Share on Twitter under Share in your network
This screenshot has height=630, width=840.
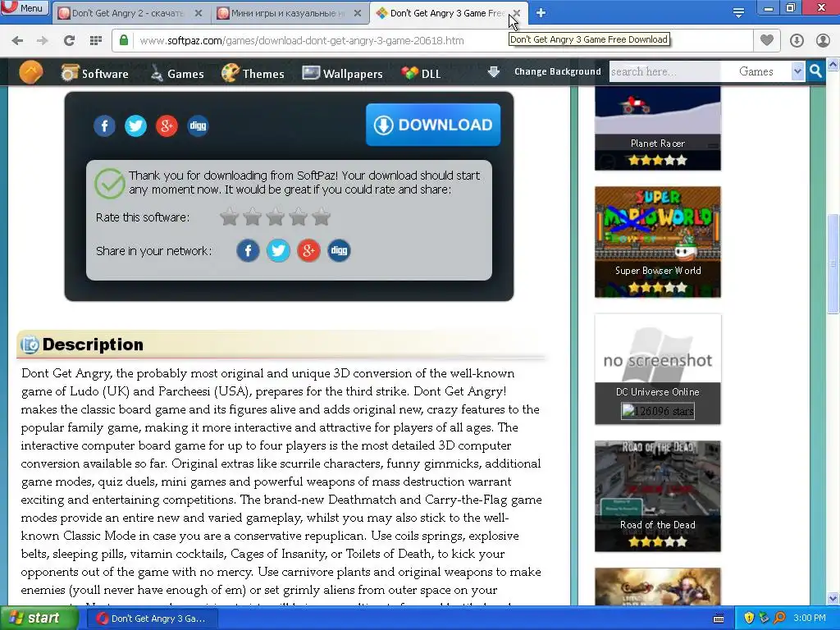[279, 251]
